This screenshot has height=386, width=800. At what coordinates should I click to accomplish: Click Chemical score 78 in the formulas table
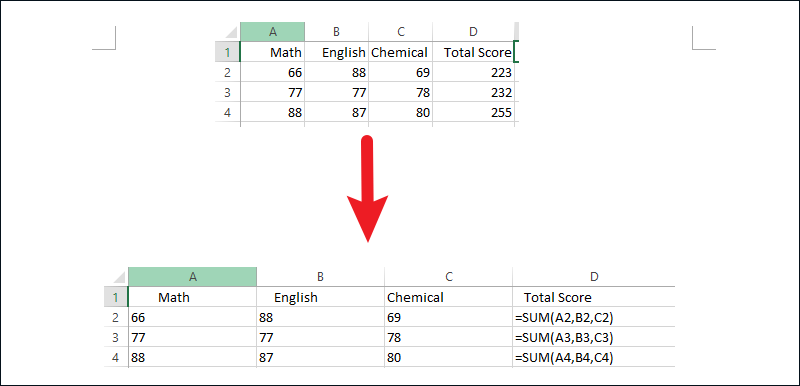[448, 338]
